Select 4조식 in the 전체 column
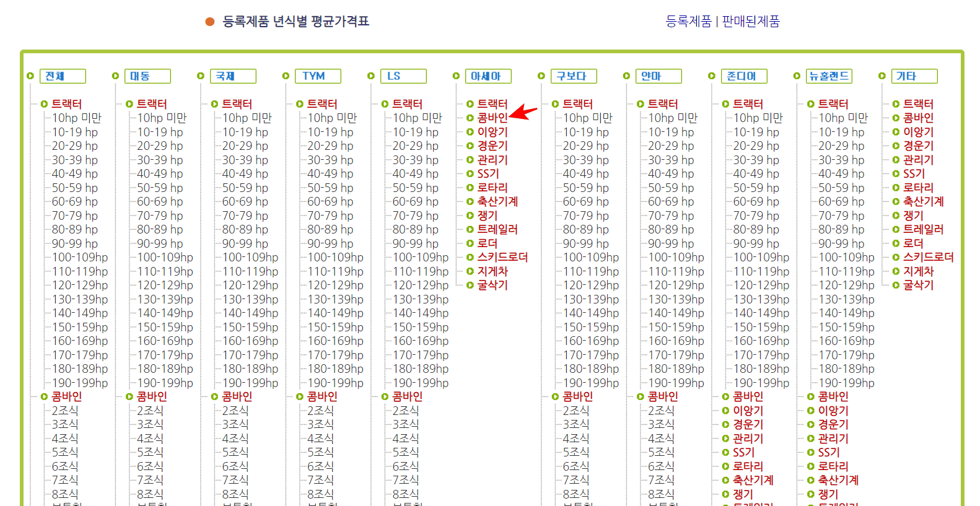Image resolution: width=980 pixels, height=506 pixels. pos(65,438)
